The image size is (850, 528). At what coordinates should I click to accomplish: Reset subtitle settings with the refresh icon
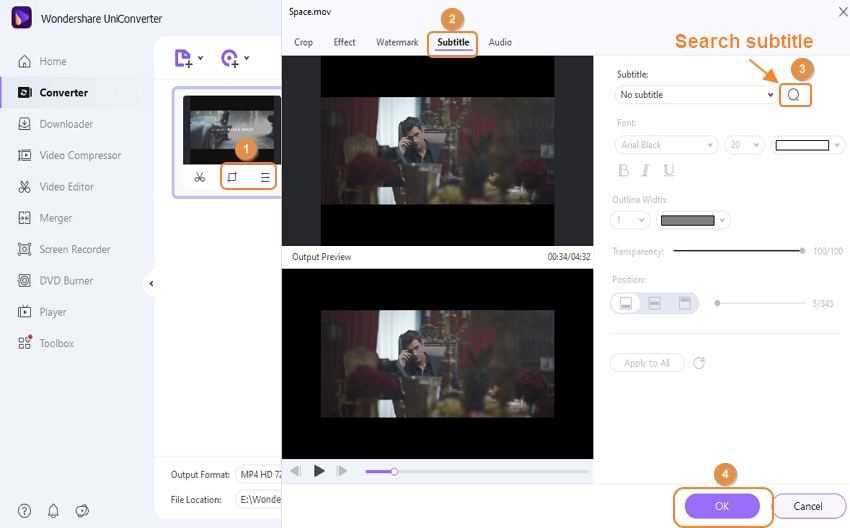pos(699,363)
